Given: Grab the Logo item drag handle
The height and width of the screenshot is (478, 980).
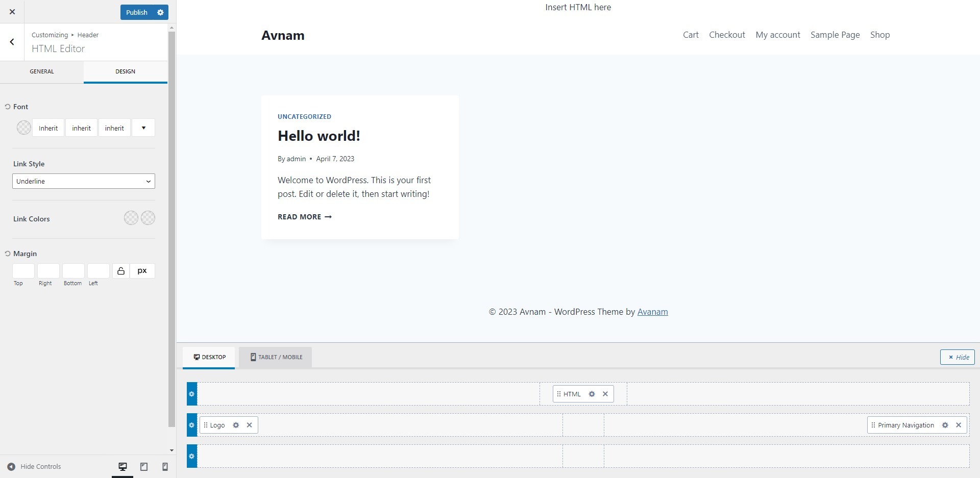Looking at the screenshot, I should click(206, 425).
